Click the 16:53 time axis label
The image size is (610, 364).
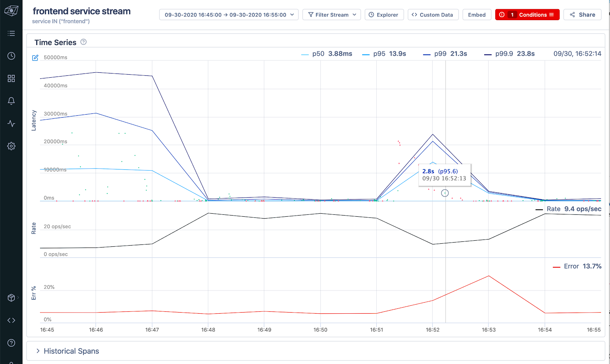coord(489,330)
